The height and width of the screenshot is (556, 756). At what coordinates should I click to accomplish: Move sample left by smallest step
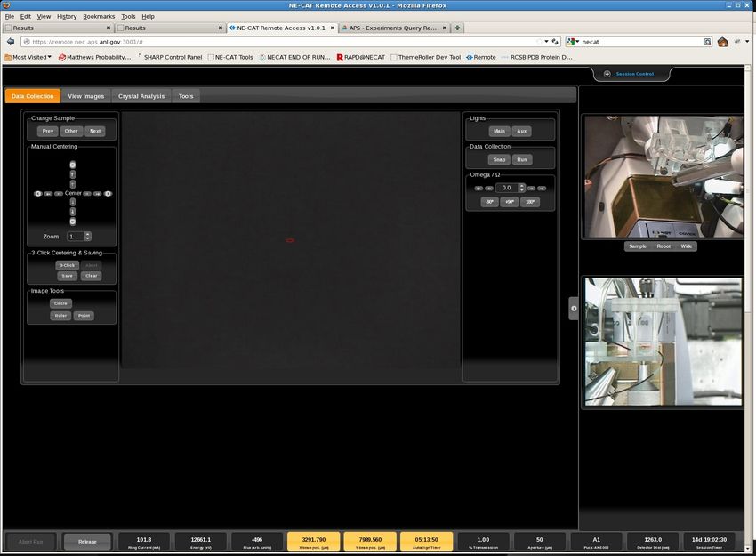[59, 193]
